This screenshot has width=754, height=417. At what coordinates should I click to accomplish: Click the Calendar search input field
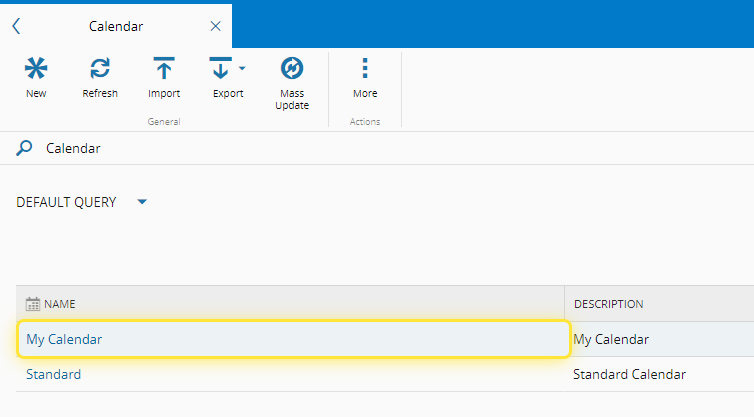(x=300, y=148)
